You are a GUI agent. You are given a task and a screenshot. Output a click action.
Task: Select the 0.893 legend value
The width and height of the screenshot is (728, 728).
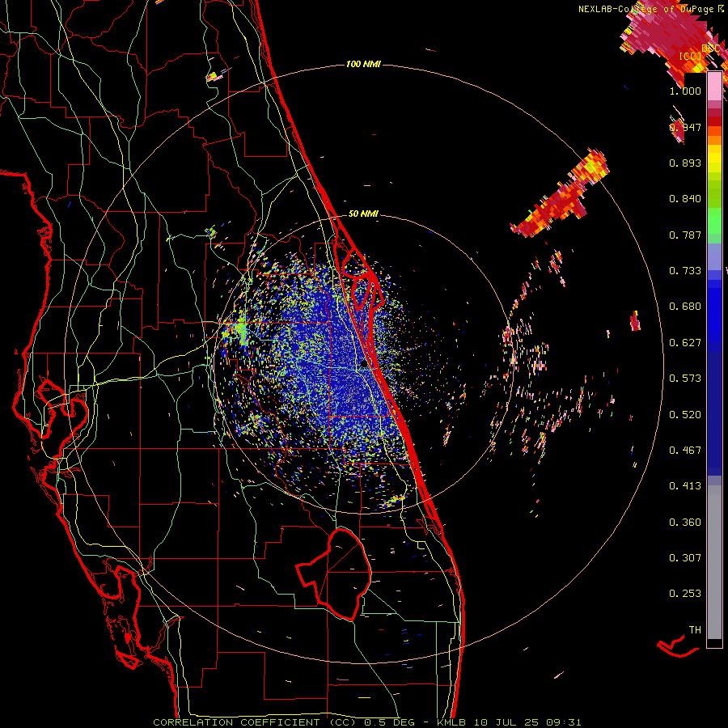click(x=685, y=163)
